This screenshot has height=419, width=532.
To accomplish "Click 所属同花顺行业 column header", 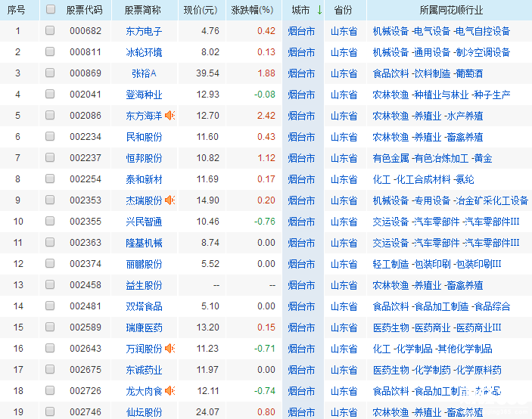I will point(451,10).
